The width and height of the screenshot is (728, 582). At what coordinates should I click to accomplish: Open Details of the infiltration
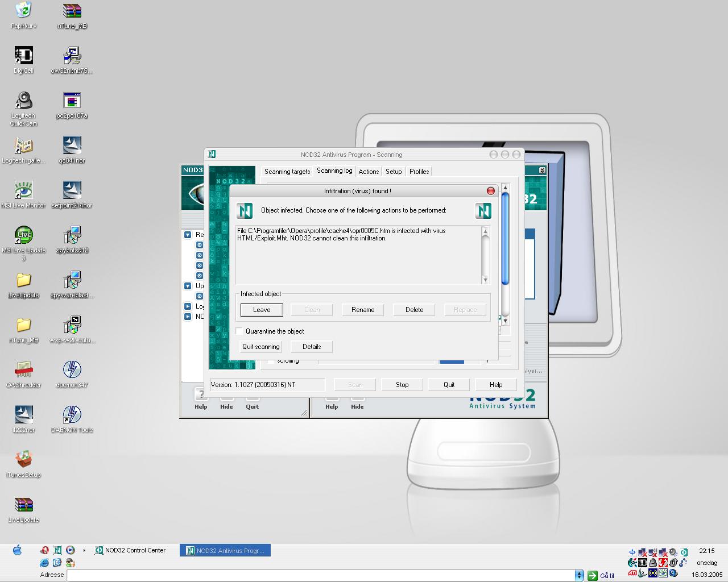click(x=312, y=347)
